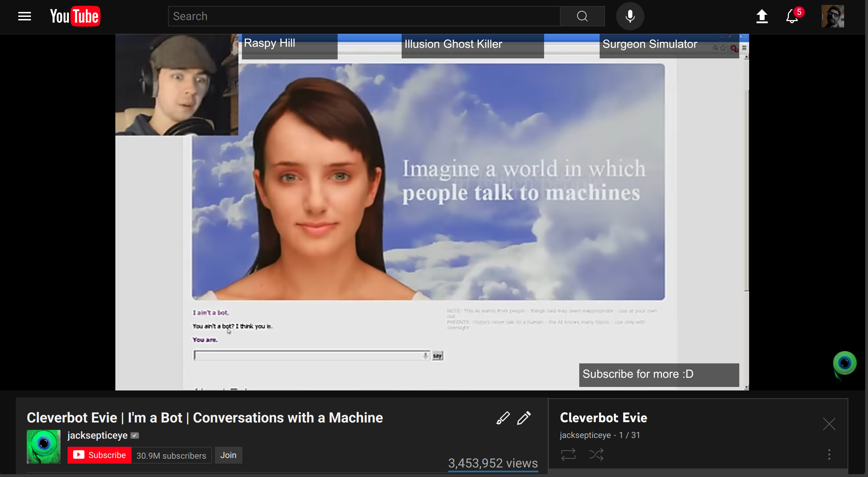The width and height of the screenshot is (868, 477).
Task: Open notifications bell with 5 badge
Action: 793,15
